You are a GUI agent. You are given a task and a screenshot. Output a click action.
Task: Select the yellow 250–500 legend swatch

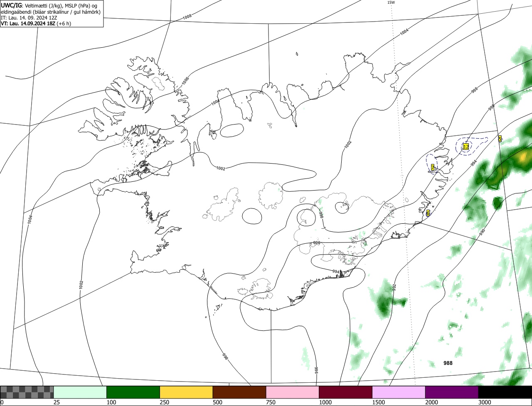(x=186, y=392)
